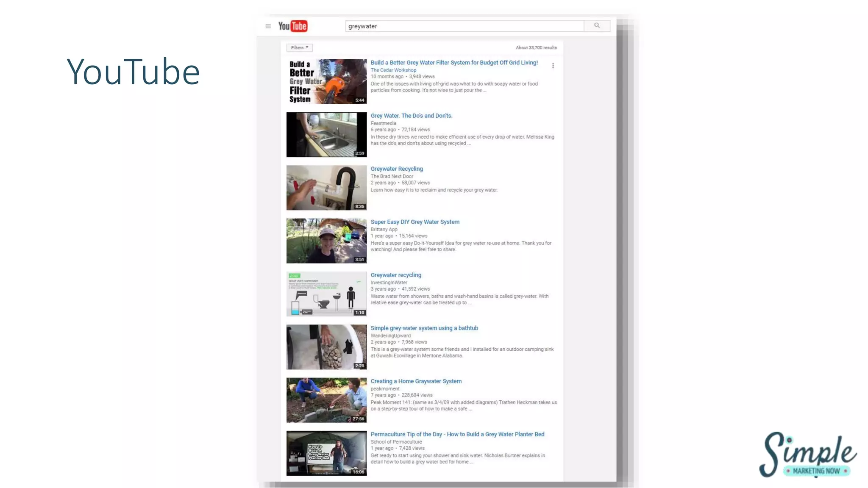Click the text 1 year ago • 7,428 views

point(398,448)
